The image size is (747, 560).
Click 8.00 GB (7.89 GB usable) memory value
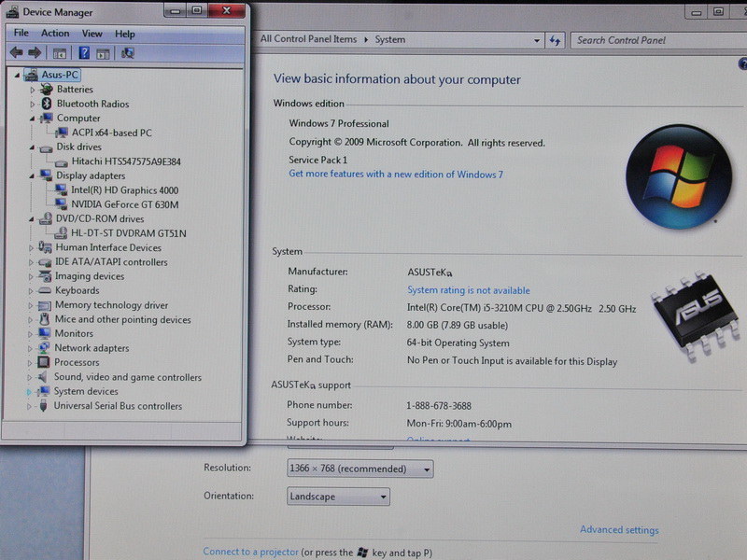click(458, 325)
